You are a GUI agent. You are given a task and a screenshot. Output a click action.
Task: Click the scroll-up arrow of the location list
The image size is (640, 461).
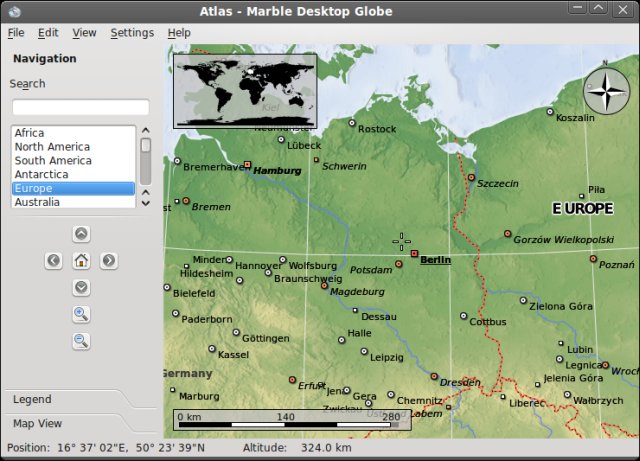click(146, 131)
